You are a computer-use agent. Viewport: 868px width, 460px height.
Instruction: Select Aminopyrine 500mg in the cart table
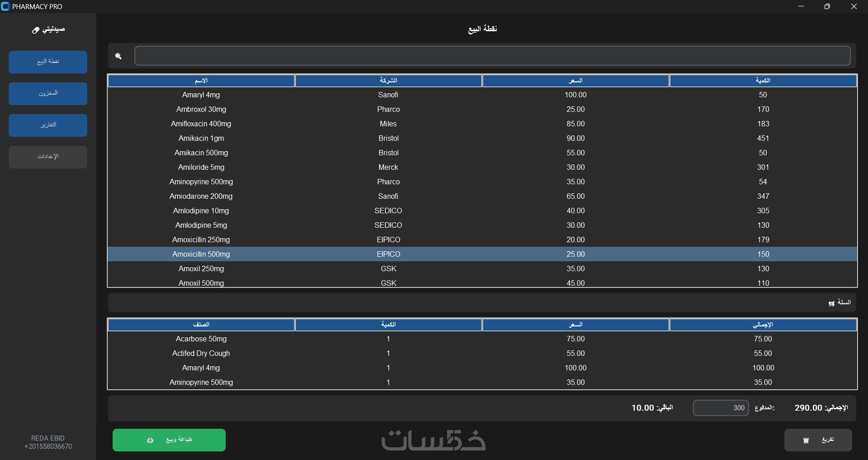click(x=482, y=382)
